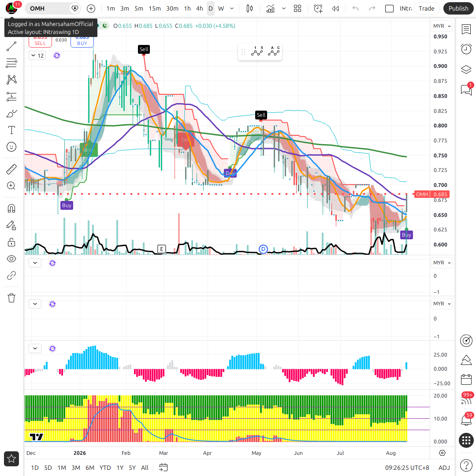The height and width of the screenshot is (476, 476).
Task: Activate the zoom in tool
Action: click(11, 186)
